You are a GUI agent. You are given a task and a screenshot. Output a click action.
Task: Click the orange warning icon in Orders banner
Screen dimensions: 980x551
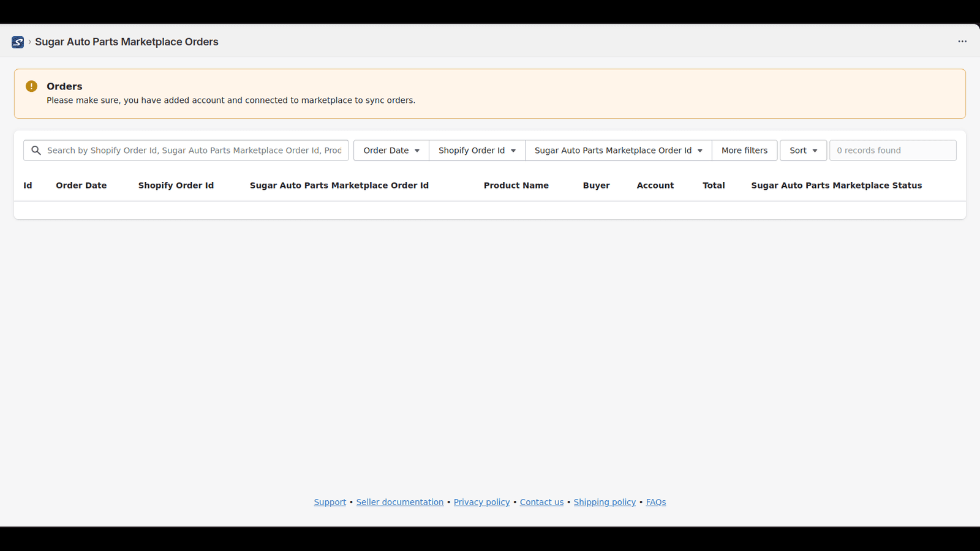coord(32,86)
